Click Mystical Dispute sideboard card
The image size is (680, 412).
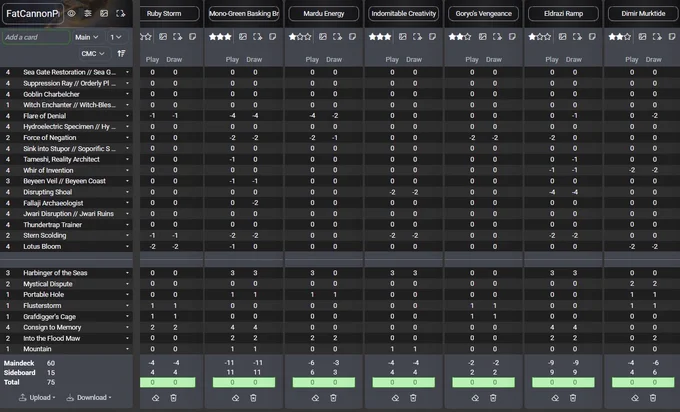[48, 284]
